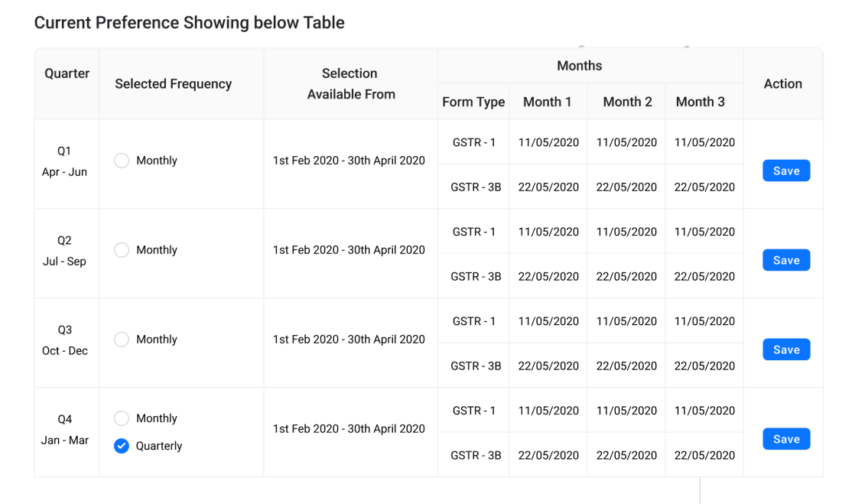The image size is (865, 504).
Task: Click Q2 GSTR - 3B Month 2 date
Action: point(626,276)
